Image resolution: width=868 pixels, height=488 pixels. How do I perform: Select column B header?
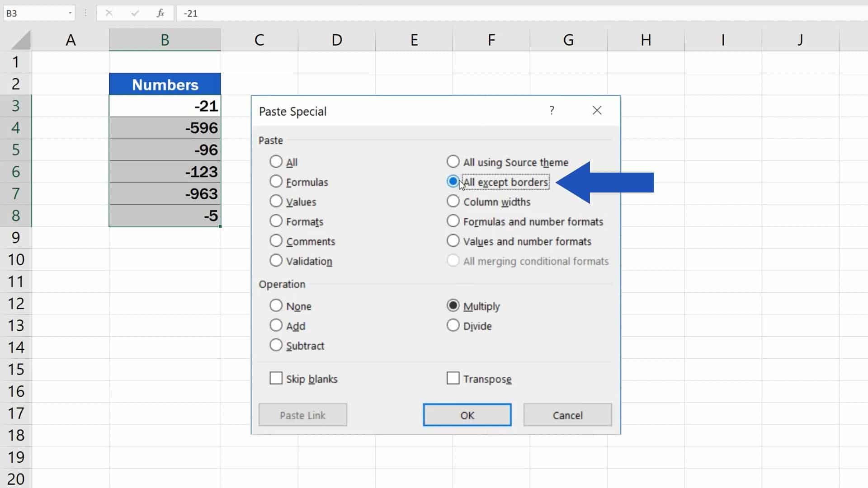pos(165,40)
